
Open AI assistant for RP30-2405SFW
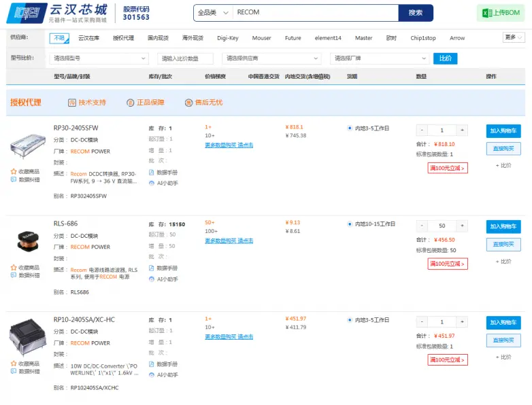[152, 183]
